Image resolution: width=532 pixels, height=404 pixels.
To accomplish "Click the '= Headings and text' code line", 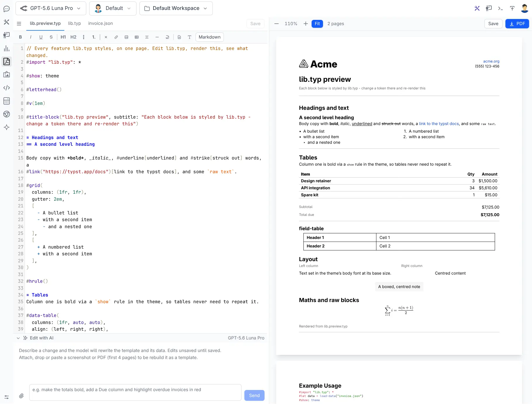I will pyautogui.click(x=52, y=138).
